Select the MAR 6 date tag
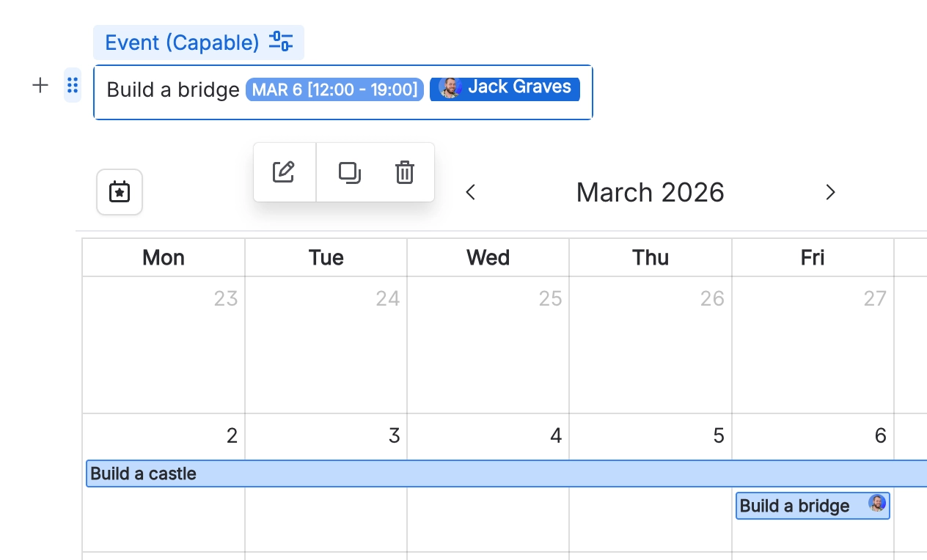 click(x=334, y=89)
